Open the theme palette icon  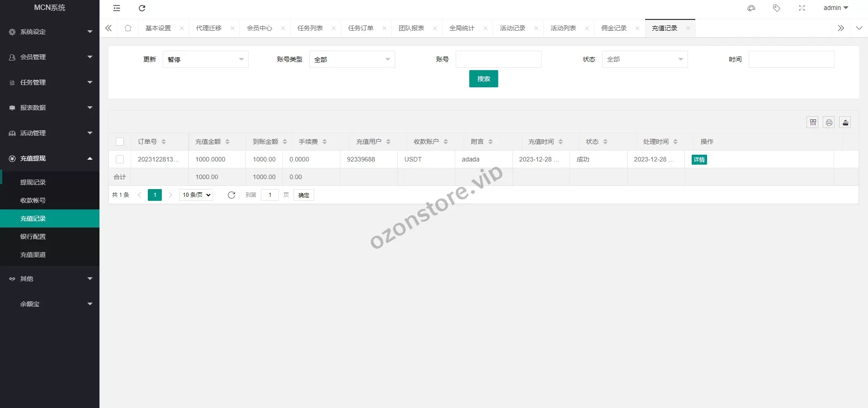point(751,8)
